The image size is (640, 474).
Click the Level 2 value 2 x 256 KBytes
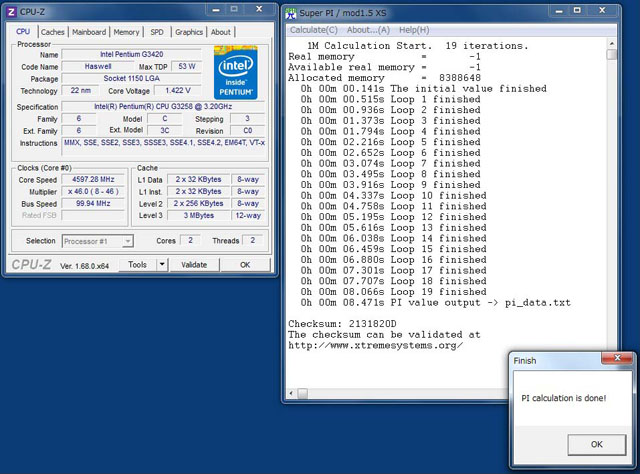[198, 203]
